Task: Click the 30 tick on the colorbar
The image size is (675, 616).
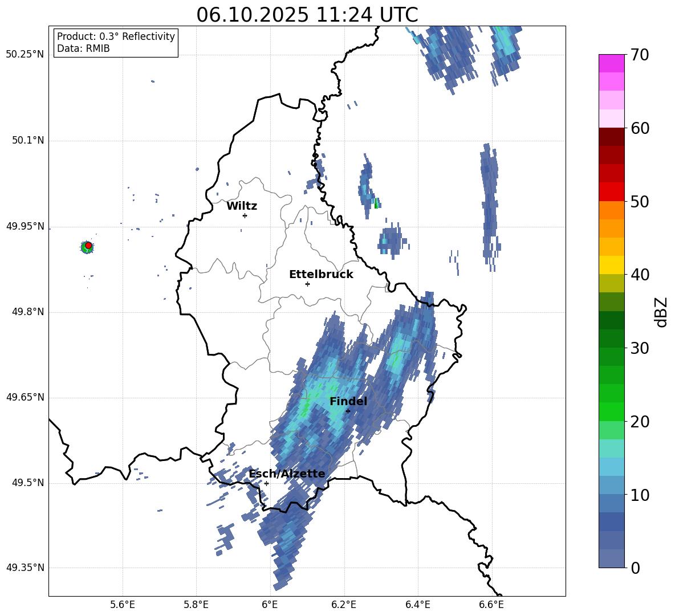Action: [x=640, y=348]
